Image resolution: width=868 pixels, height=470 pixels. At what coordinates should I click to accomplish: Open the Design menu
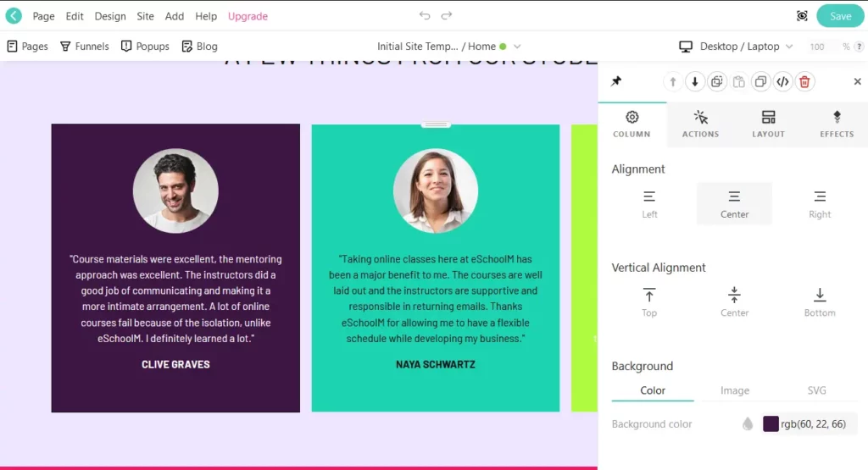point(110,16)
